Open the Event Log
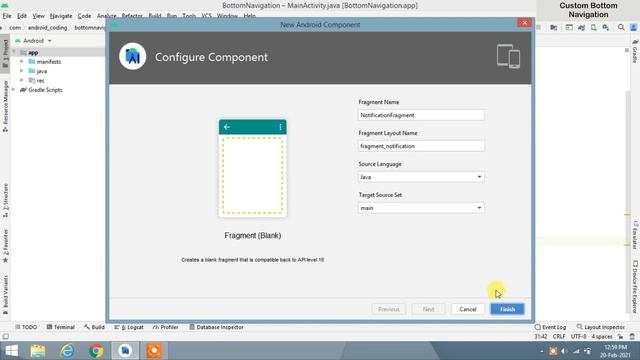Screen dimensions: 640x360 tap(550, 327)
